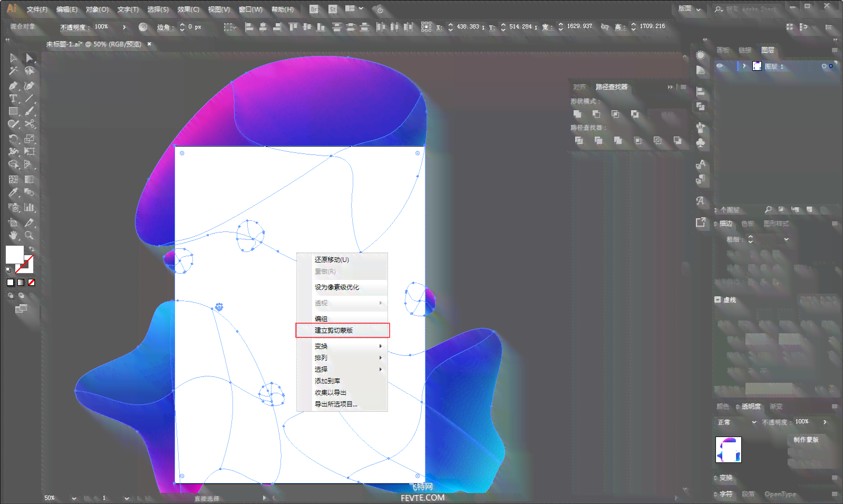Click the Minus Front shape mode icon
Image resolution: width=843 pixels, height=504 pixels.
coord(596,114)
